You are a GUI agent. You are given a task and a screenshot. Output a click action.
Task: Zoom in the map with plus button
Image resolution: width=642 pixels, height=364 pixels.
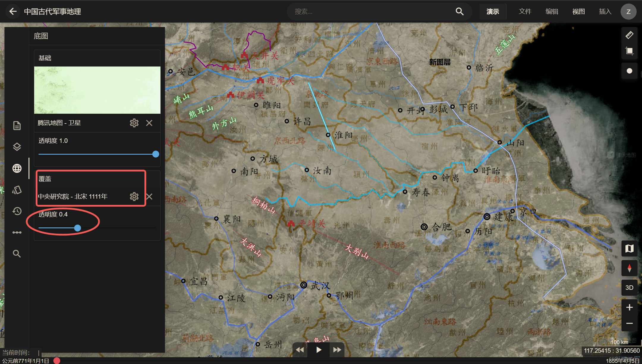coord(629,307)
